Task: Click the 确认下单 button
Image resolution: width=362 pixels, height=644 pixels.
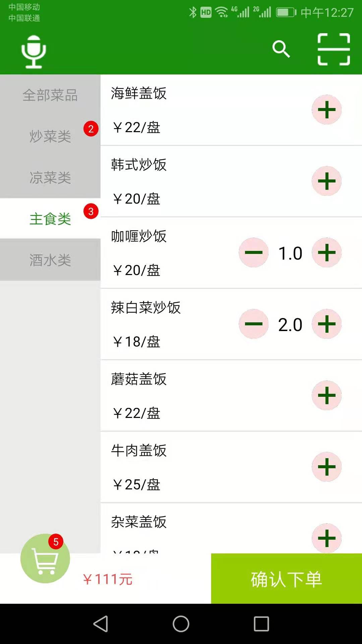Action: pyautogui.click(x=287, y=579)
